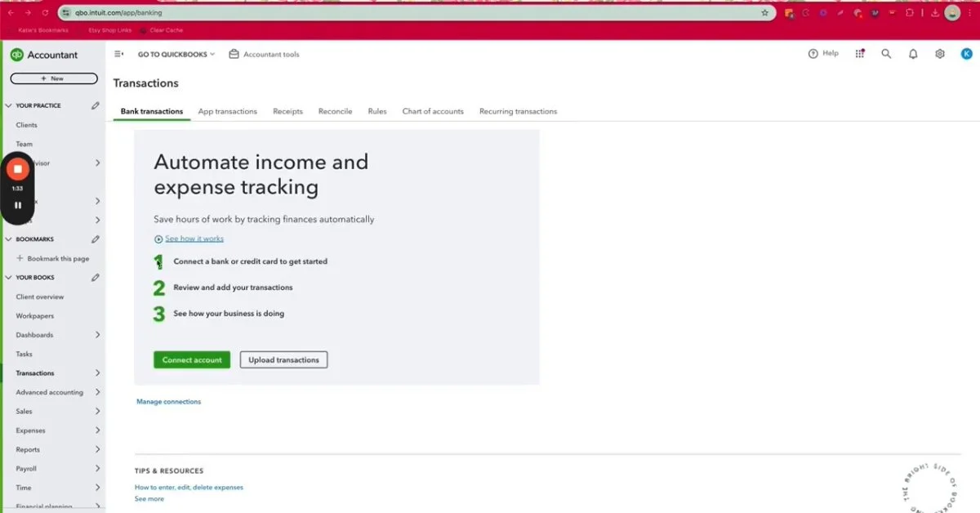Click the Upload transactions button

tap(283, 359)
